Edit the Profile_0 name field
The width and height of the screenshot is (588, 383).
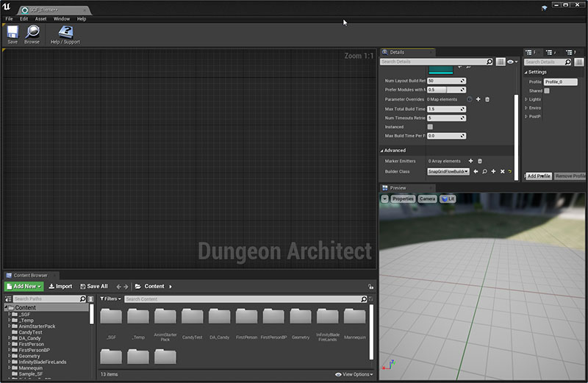point(561,82)
